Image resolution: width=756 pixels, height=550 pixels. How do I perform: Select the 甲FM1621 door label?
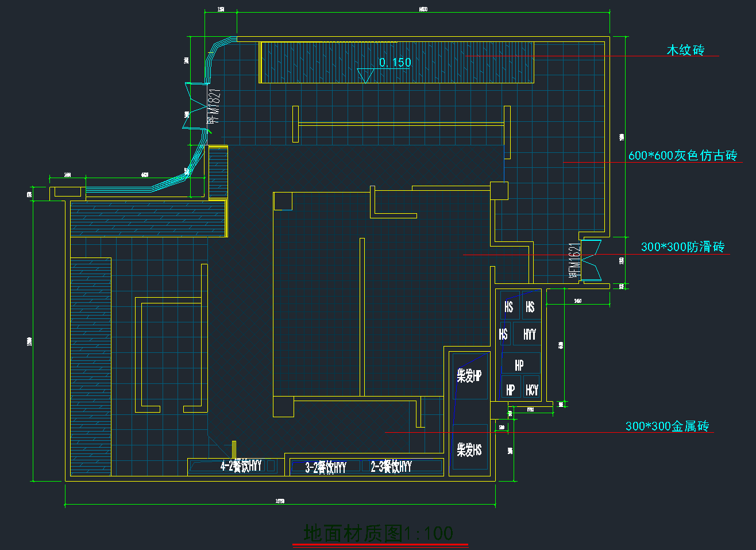coord(574,260)
